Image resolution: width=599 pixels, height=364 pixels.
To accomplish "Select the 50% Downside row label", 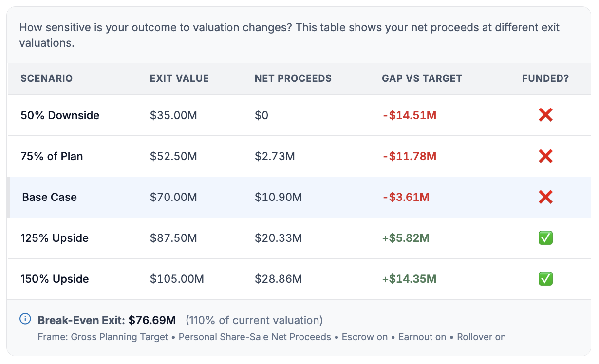I will click(x=60, y=115).
